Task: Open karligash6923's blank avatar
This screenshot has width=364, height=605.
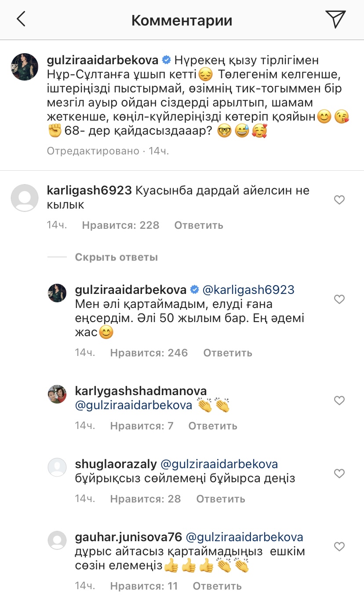Action: click(x=24, y=198)
